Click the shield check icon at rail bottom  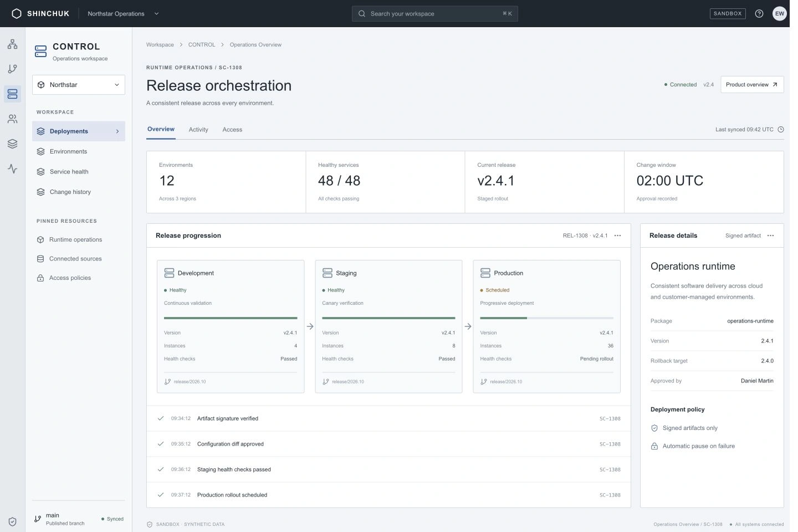(12, 521)
